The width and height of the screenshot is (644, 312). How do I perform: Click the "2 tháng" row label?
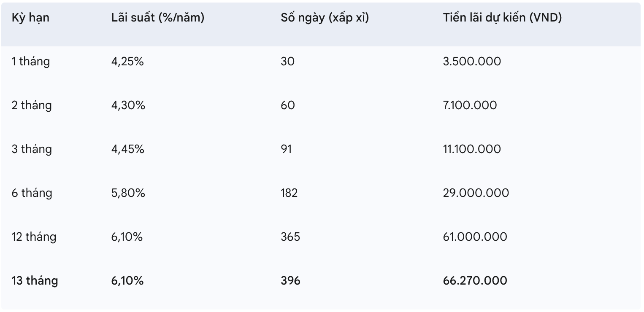[32, 105]
